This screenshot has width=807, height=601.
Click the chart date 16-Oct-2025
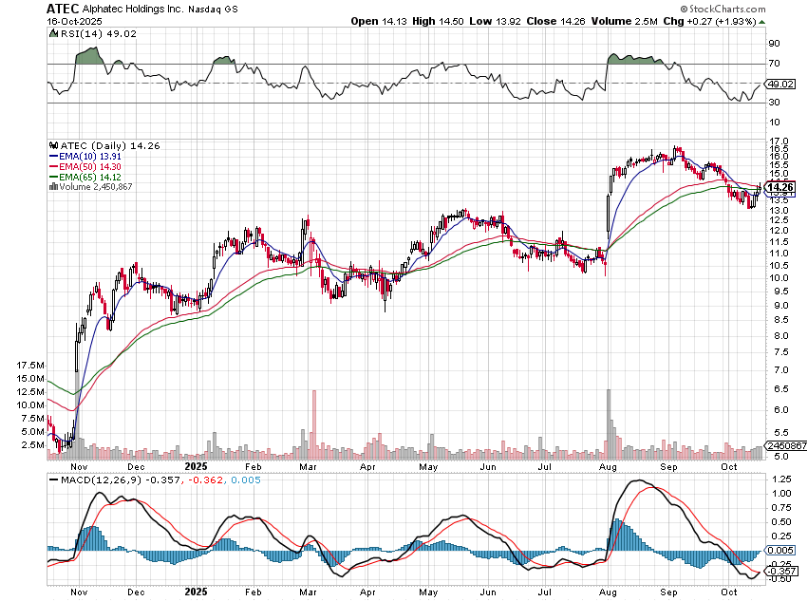coord(74,21)
